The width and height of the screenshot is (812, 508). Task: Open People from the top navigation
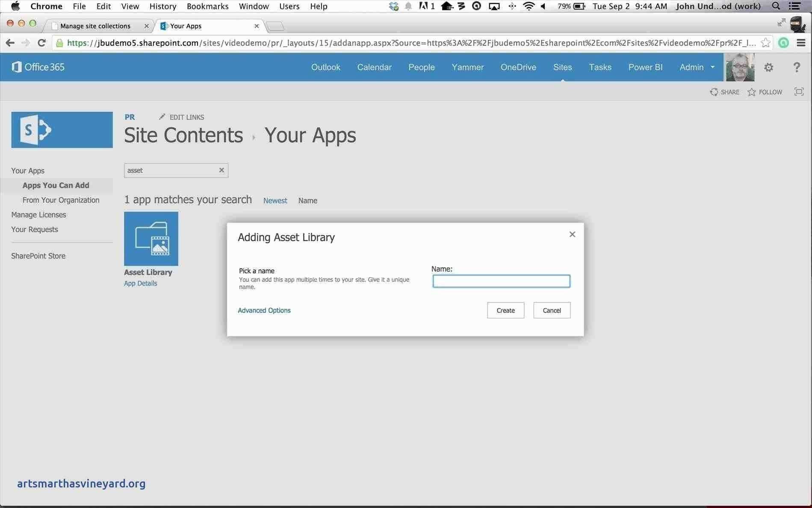pos(421,67)
